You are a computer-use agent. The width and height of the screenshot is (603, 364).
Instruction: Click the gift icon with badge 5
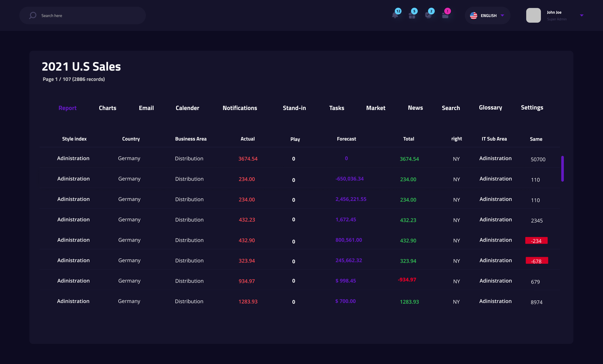click(412, 15)
